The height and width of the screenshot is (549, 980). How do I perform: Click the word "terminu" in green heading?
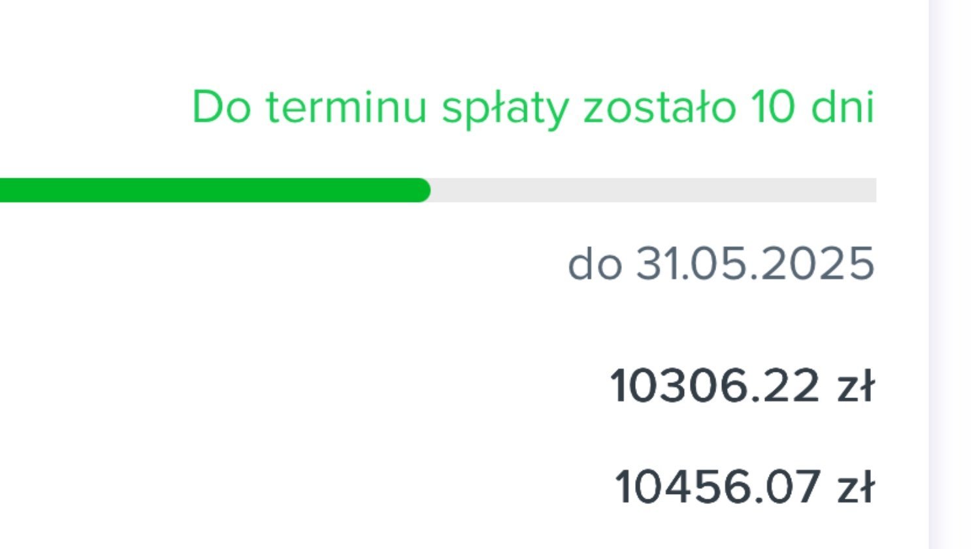346,107
